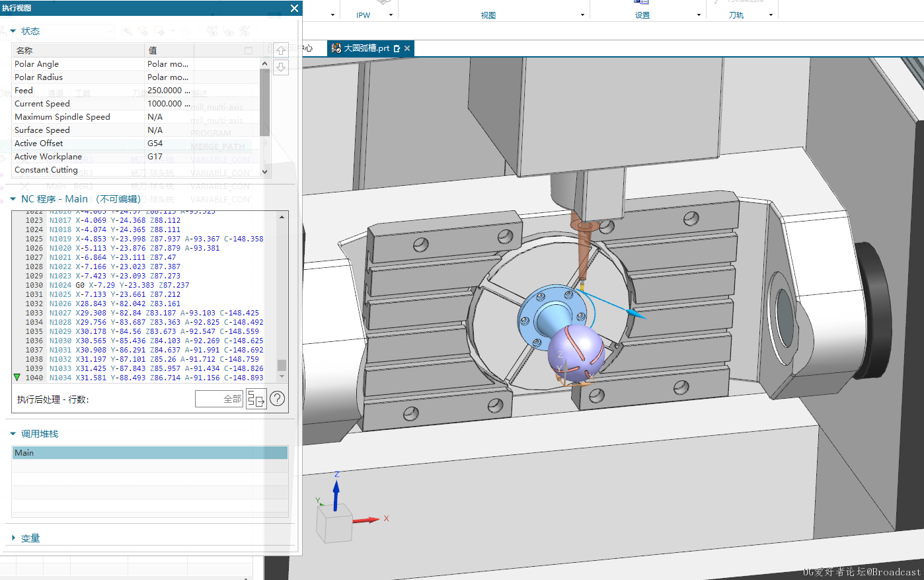The height and width of the screenshot is (580, 924).
Task: Select the Polar Radius status row
Action: (135, 77)
